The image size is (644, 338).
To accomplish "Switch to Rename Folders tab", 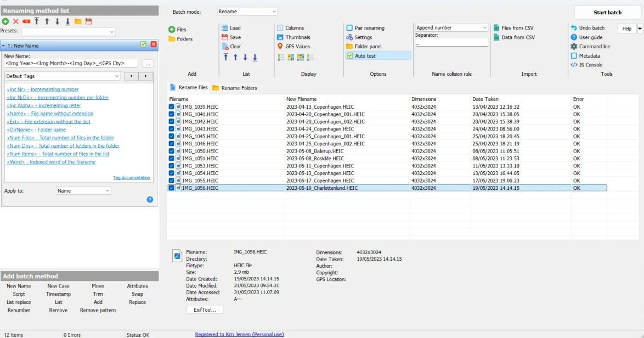I will pos(235,88).
